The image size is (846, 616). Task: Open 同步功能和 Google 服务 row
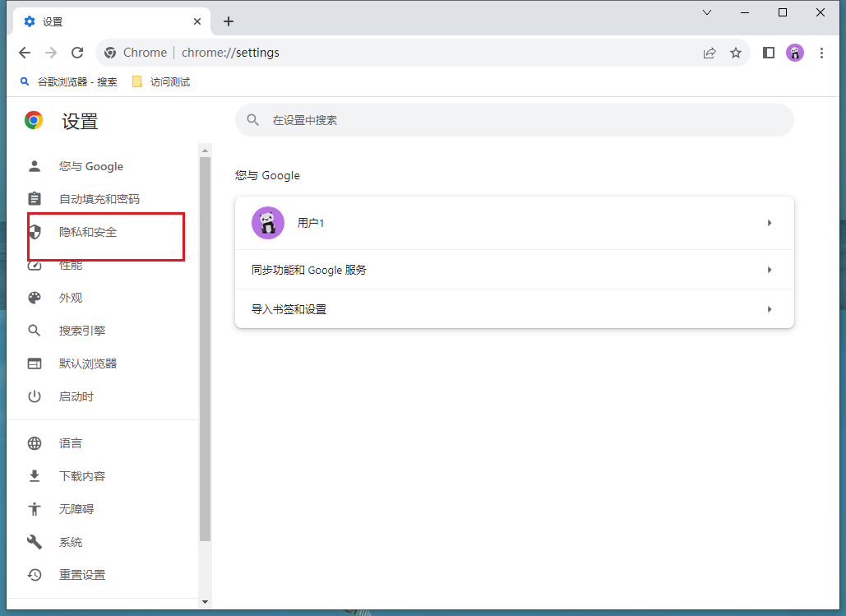pos(514,270)
